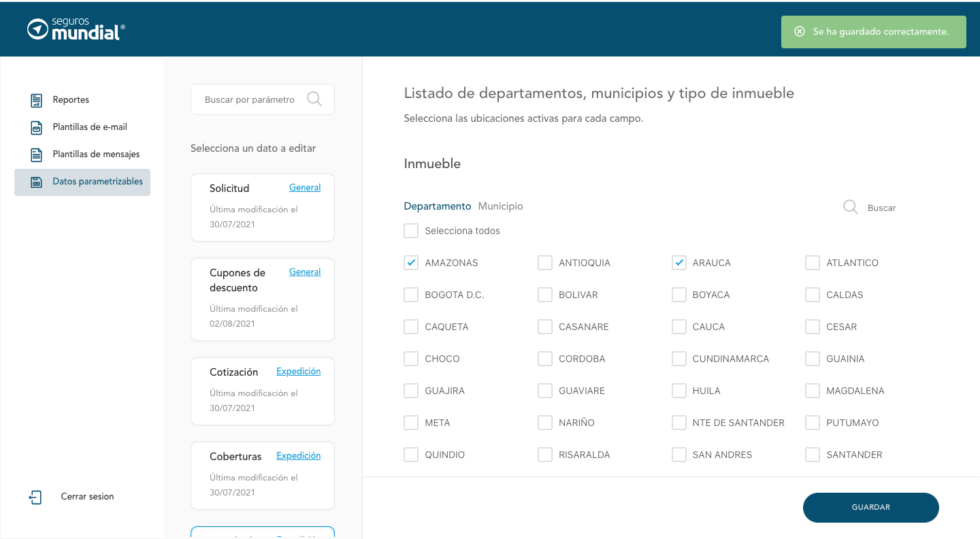Check the Selecciona todos checkbox
The height and width of the screenshot is (539, 980).
tap(411, 231)
